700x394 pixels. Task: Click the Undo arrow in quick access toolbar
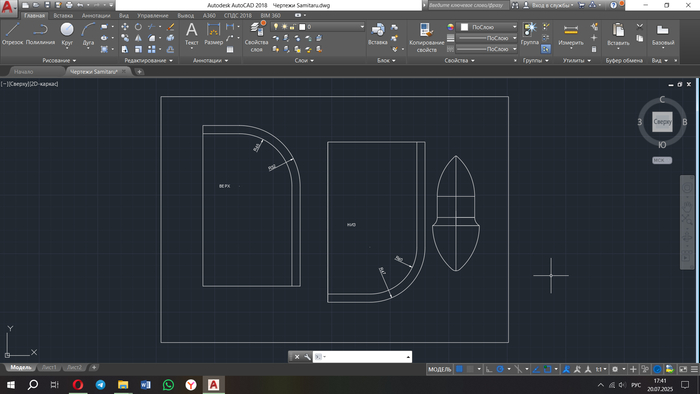click(80, 5)
